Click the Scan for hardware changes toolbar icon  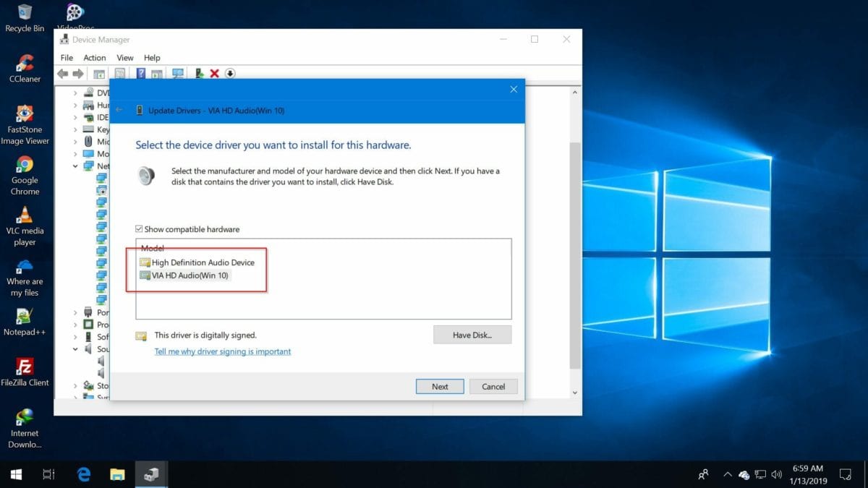click(178, 73)
